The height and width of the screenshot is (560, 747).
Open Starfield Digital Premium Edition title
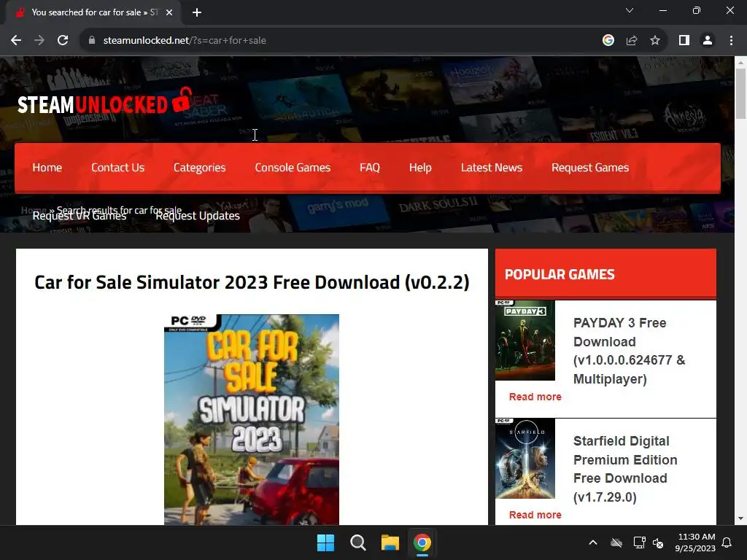click(x=625, y=469)
